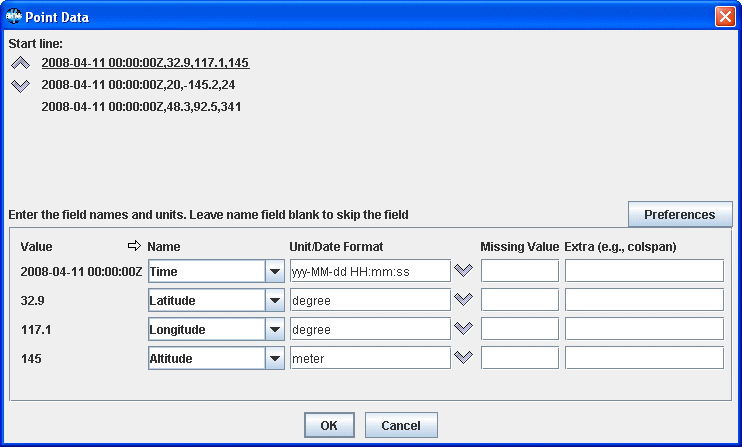
Task: Click the arrow icon next to Name header
Action: pos(134,245)
